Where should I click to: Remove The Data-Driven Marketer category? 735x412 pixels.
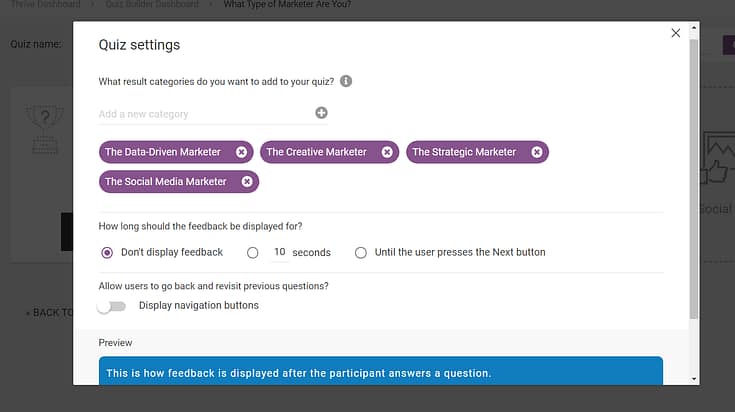pos(241,152)
